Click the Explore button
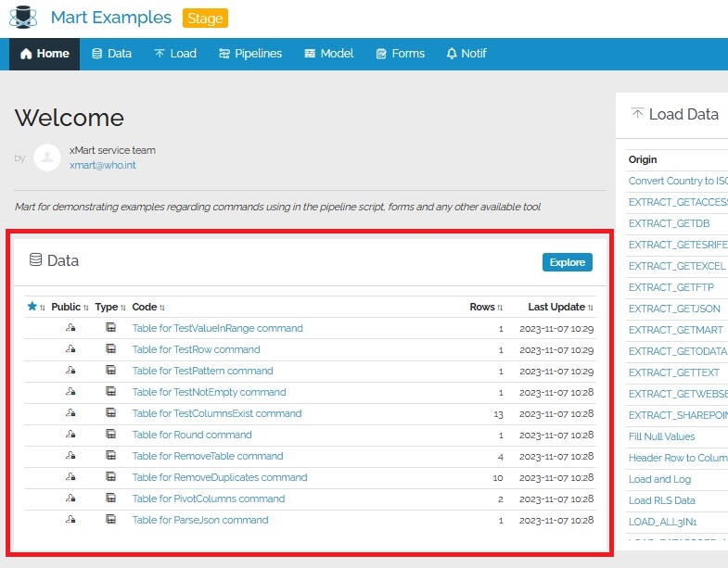The width and height of the screenshot is (728, 568). pos(568,262)
